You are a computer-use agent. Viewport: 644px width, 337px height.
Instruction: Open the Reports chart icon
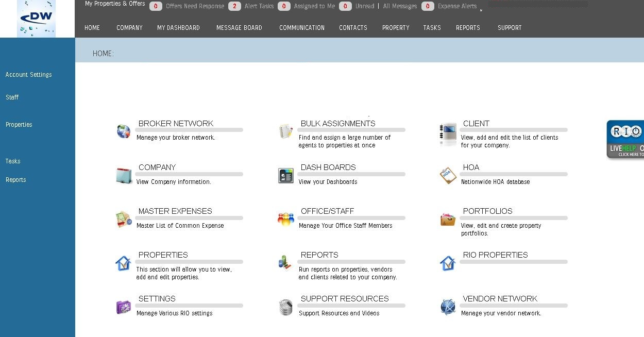tap(285, 263)
